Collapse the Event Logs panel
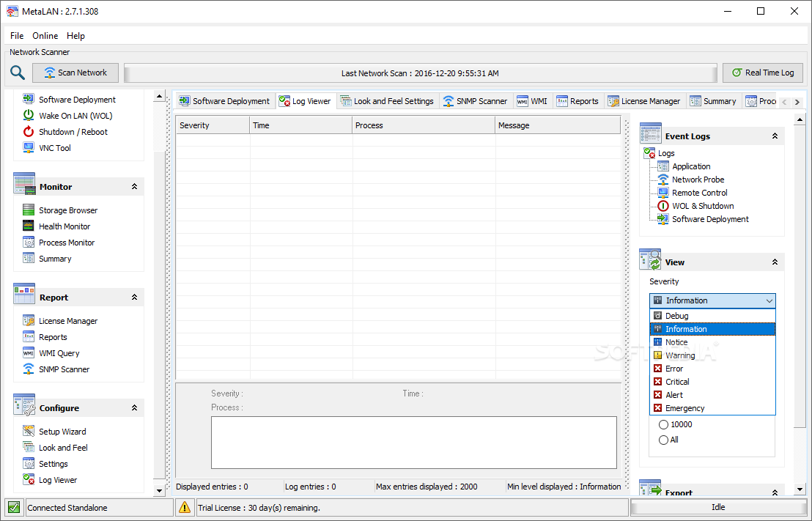This screenshot has width=812, height=521. pos(775,136)
